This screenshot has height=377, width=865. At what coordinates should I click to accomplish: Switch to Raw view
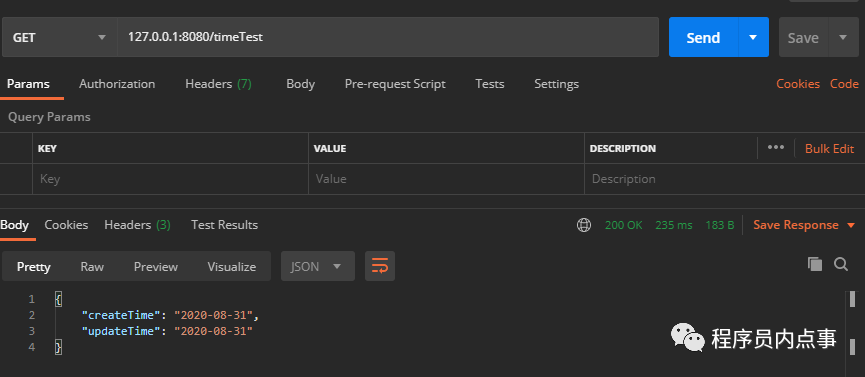pyautogui.click(x=92, y=267)
